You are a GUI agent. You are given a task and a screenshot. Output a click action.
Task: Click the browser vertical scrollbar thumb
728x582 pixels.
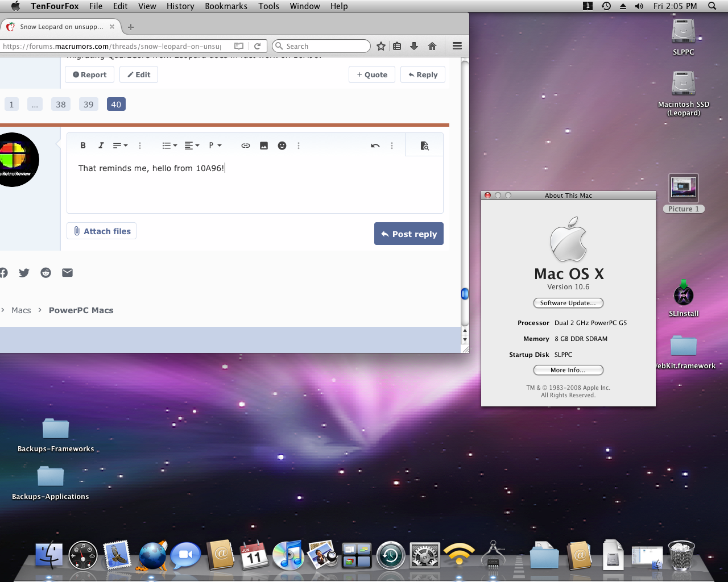(x=465, y=293)
